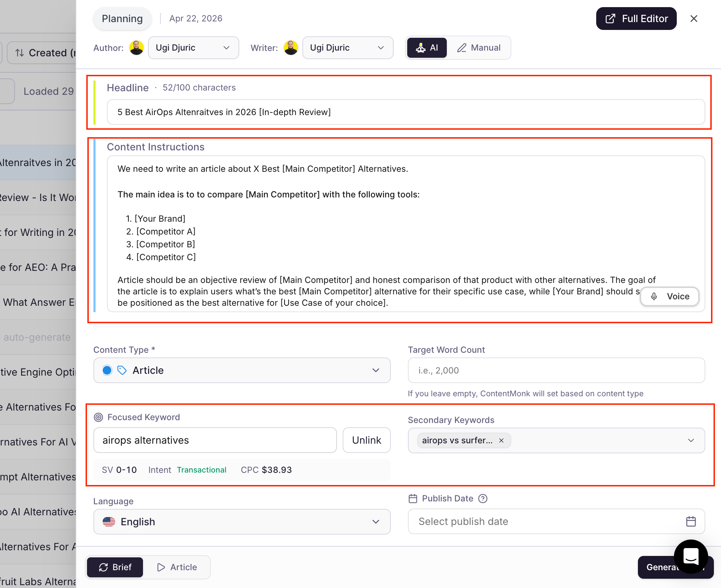Expand the Language English dropdown

pyautogui.click(x=242, y=522)
